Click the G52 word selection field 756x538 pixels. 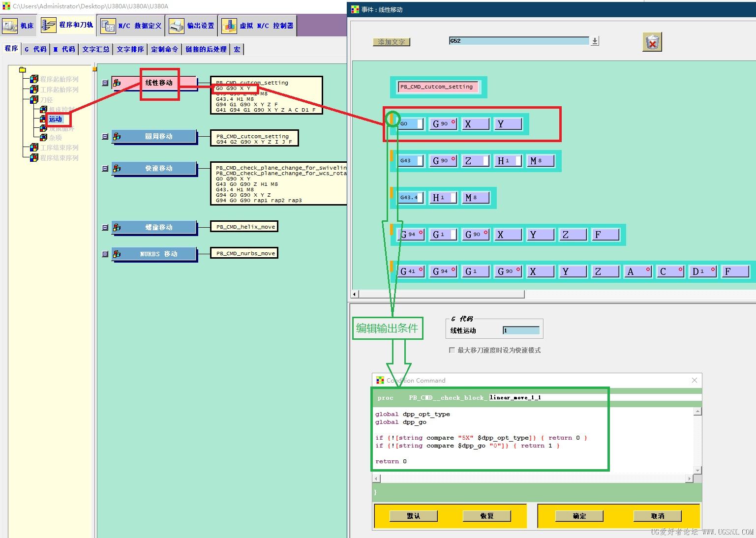519,41
